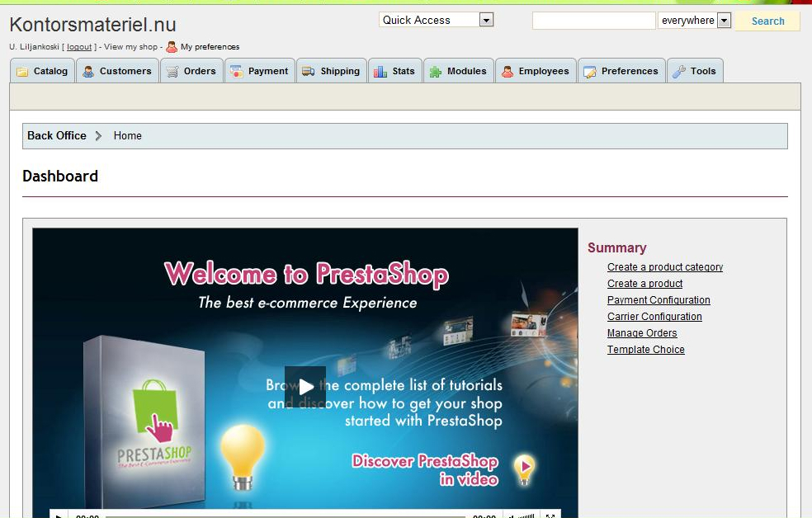Open the Payment tab
The width and height of the screenshot is (812, 518).
tap(260, 71)
